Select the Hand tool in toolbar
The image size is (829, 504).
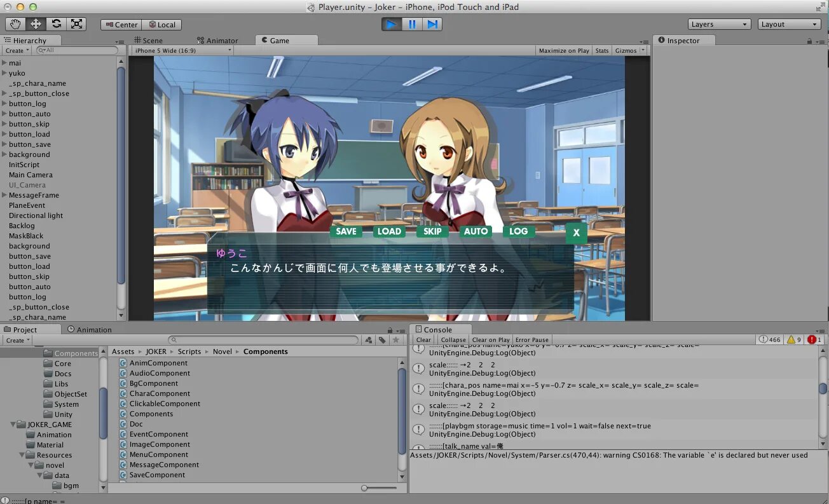coord(15,24)
